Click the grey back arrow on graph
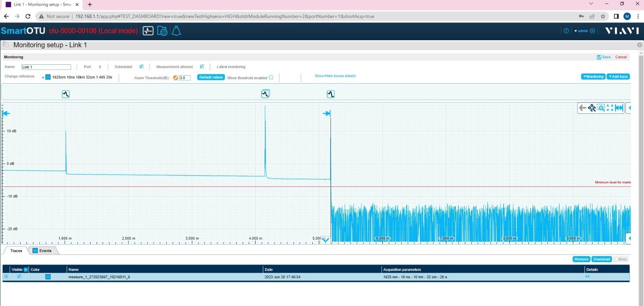The image size is (644, 306). tap(582, 108)
